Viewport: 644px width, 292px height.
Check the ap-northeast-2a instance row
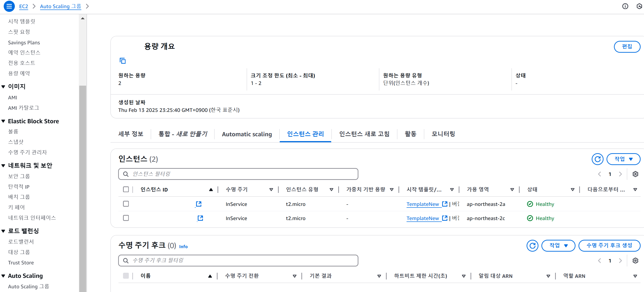pyautogui.click(x=126, y=204)
